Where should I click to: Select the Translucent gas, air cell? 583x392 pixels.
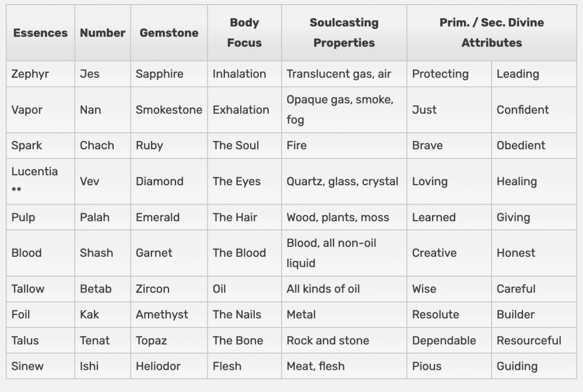click(344, 73)
